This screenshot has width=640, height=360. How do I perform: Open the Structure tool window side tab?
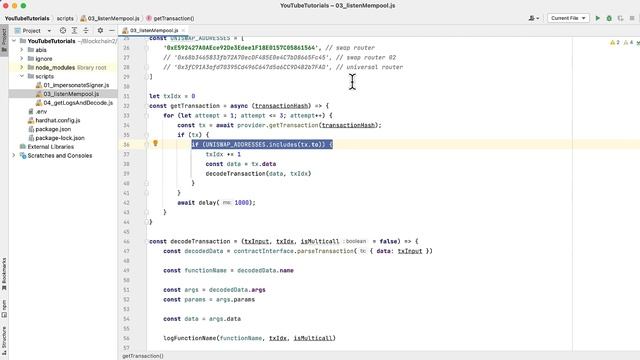tap(4, 340)
